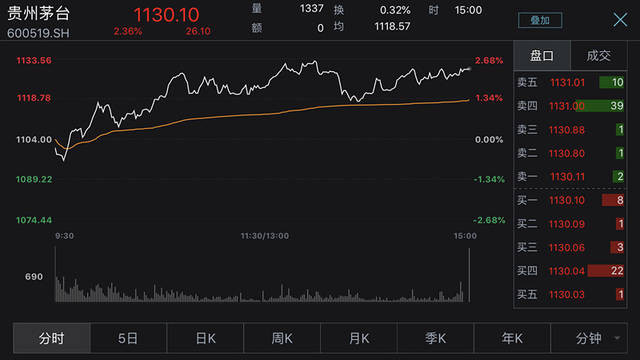
Task: Select the 卖四 row at 1131.00
Action: point(570,106)
